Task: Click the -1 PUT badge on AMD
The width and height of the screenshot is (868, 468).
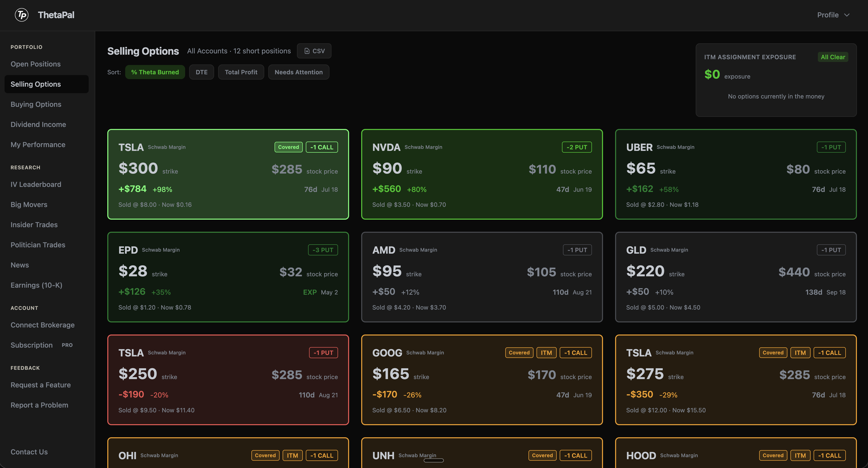Action: coord(577,250)
